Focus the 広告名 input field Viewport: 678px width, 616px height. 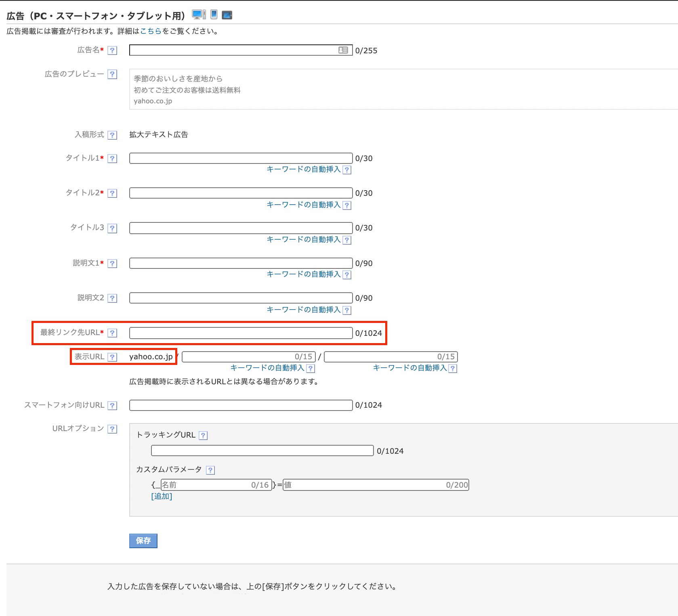click(x=241, y=50)
